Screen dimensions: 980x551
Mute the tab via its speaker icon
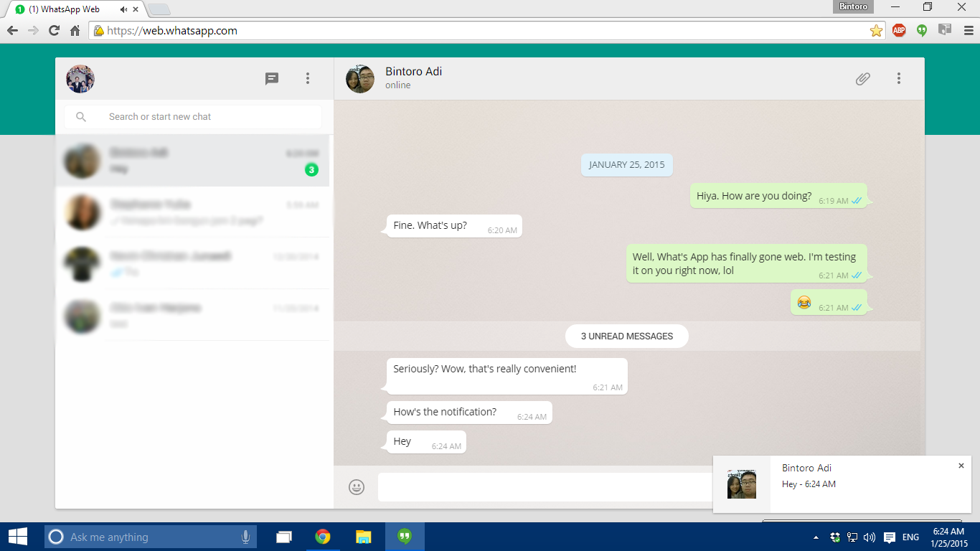[124, 9]
